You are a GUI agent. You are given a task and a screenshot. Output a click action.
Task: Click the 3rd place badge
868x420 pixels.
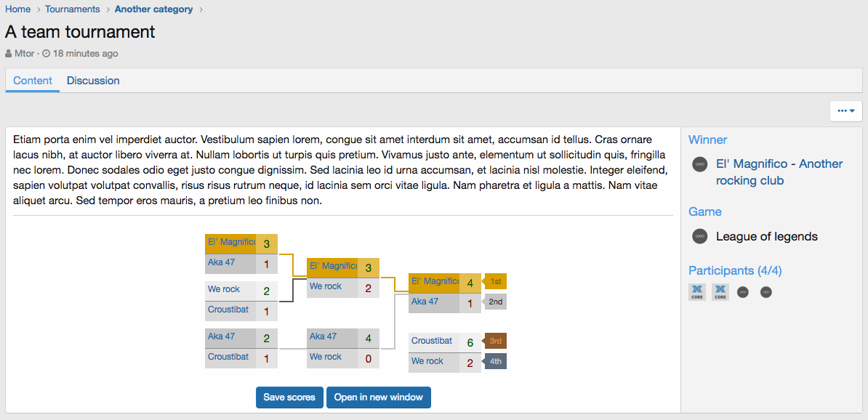tap(495, 341)
